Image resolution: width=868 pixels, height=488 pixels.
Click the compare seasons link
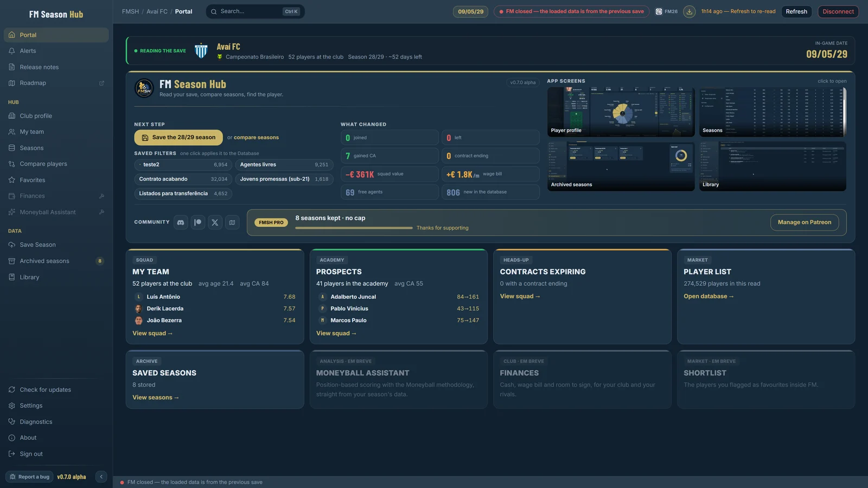point(256,138)
